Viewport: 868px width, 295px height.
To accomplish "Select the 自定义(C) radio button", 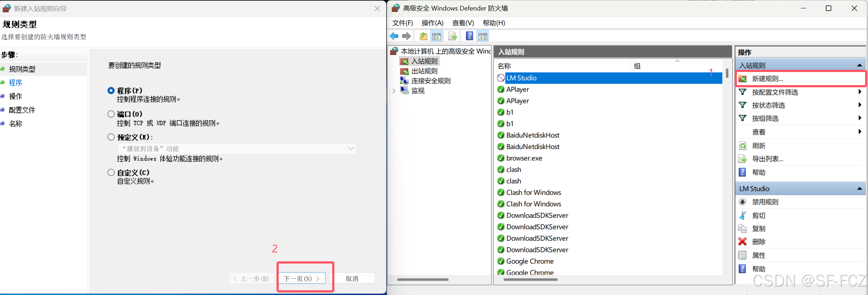I will coord(111,172).
